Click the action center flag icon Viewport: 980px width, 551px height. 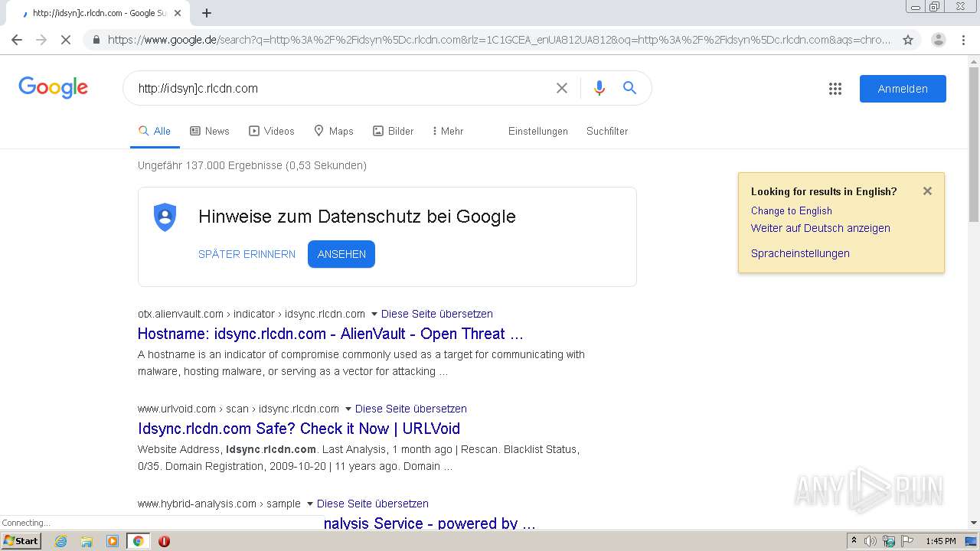pos(906,541)
